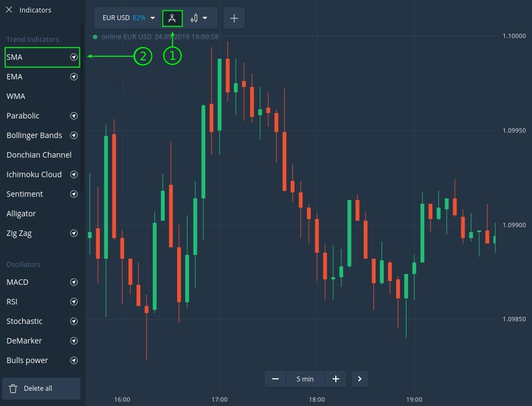Click the Trend Indicators section heading
This screenshot has width=532, height=406.
[33, 39]
